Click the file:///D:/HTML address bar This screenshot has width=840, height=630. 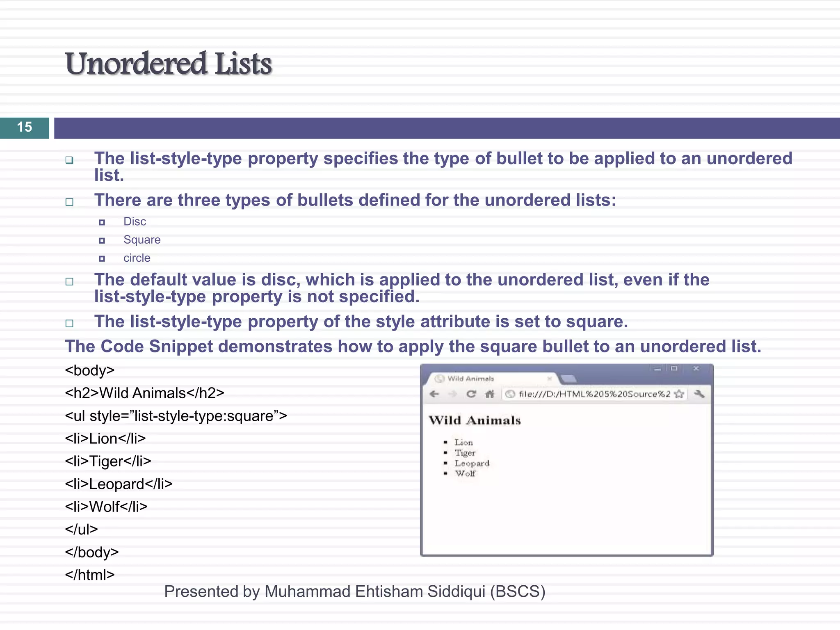click(x=594, y=394)
